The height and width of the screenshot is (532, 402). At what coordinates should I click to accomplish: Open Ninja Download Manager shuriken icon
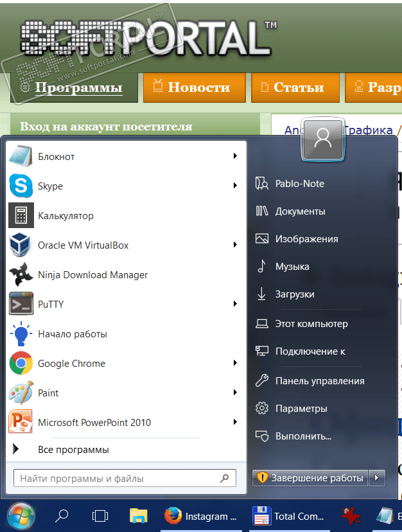[21, 274]
